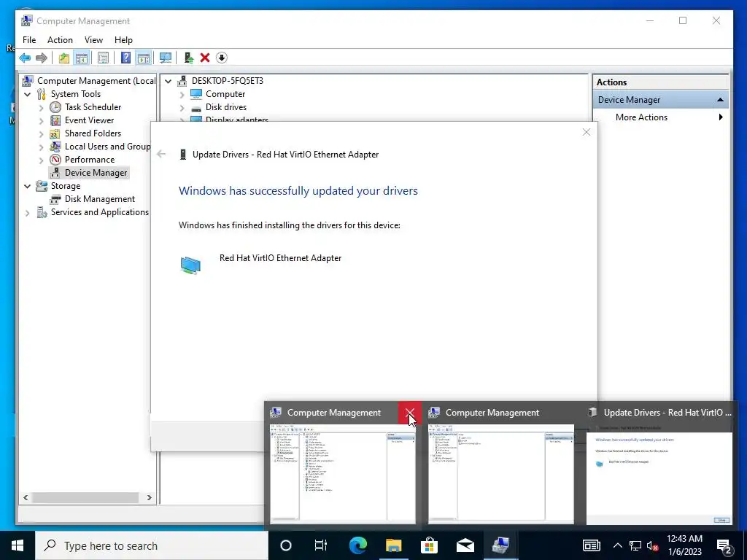
Task: Open the View menu
Action: pyautogui.click(x=93, y=40)
